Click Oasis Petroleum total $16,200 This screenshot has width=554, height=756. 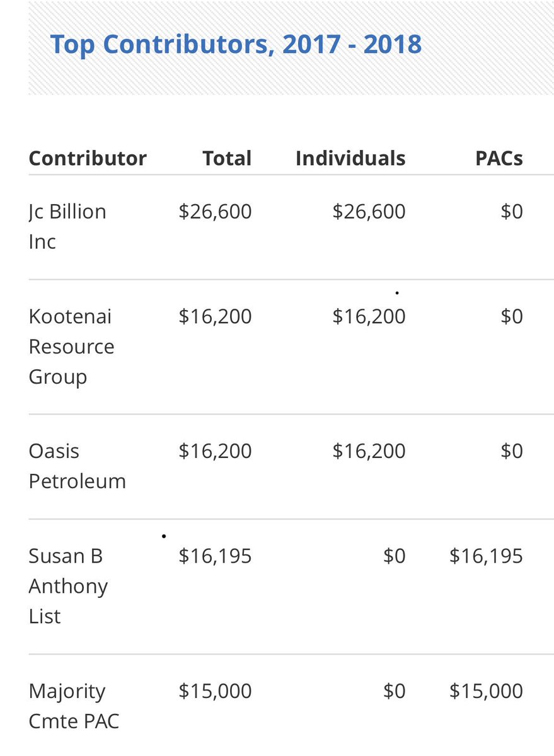coord(215,451)
